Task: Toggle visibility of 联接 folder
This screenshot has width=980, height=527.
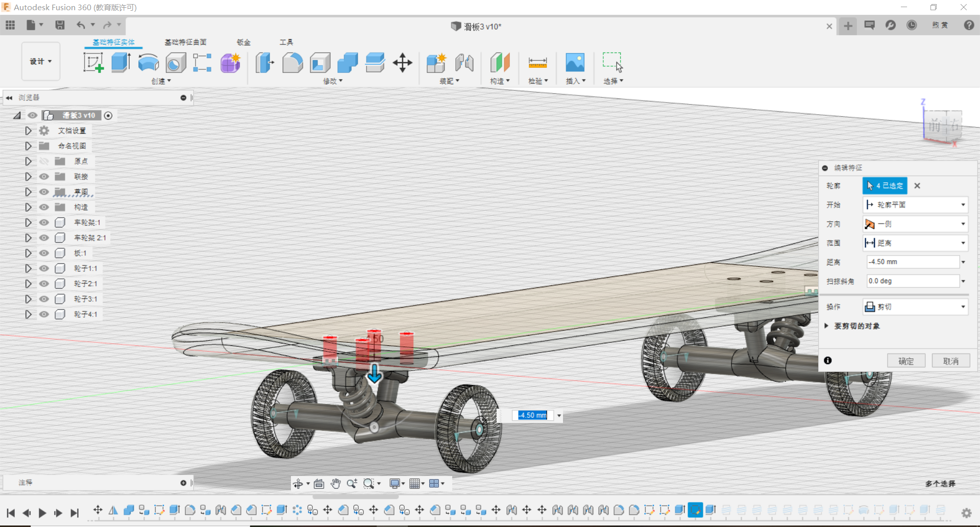Action: [44, 177]
